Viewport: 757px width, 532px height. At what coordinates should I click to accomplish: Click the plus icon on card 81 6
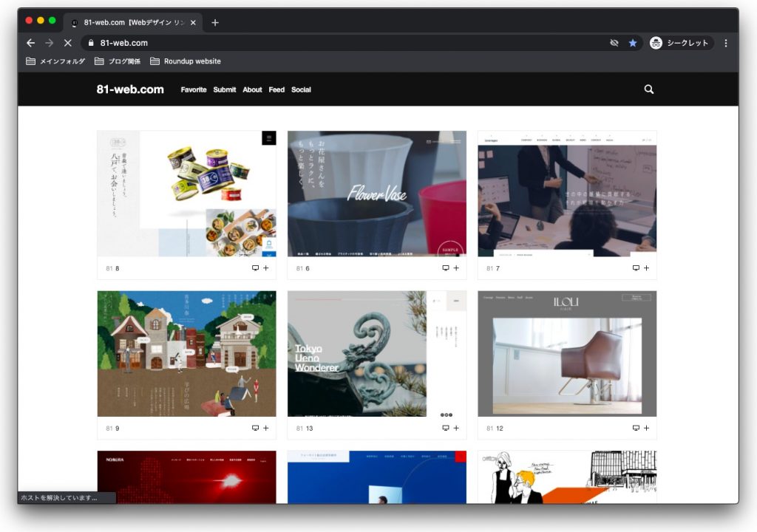pyautogui.click(x=456, y=268)
